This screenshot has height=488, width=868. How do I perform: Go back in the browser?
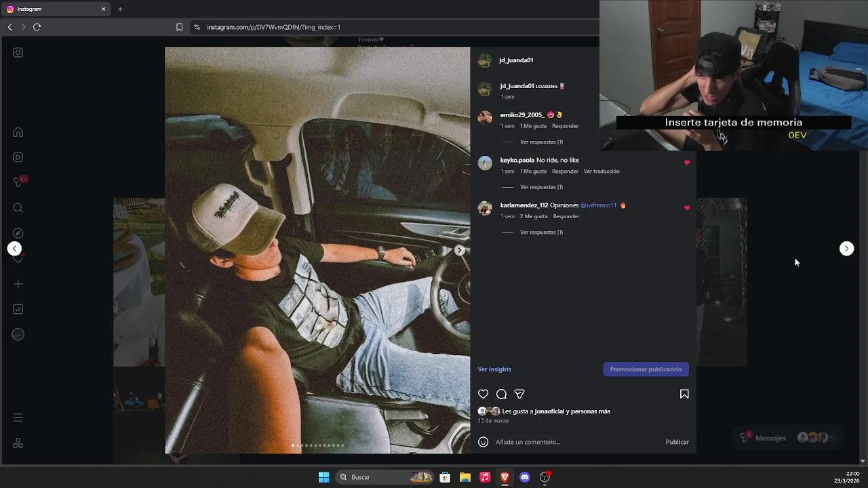coord(10,27)
